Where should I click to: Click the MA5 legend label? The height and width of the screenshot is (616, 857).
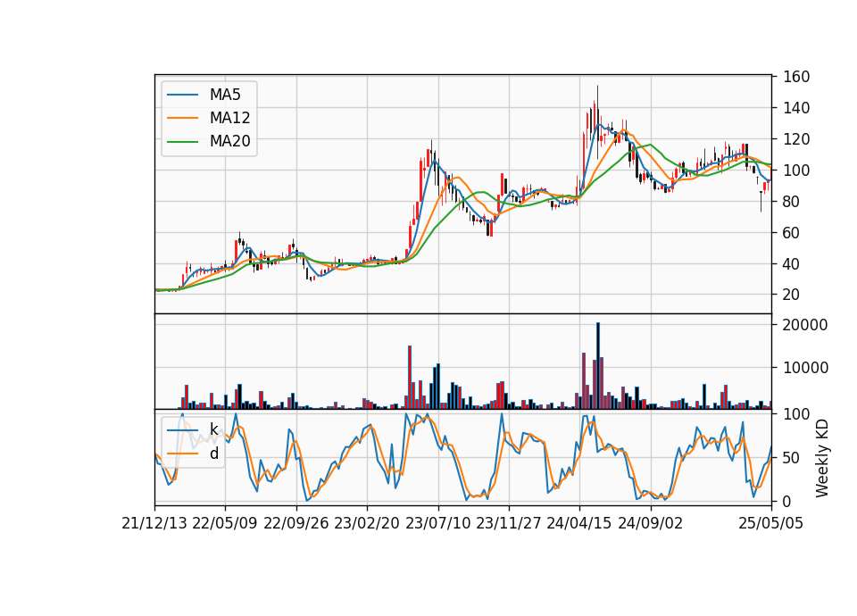coord(225,95)
